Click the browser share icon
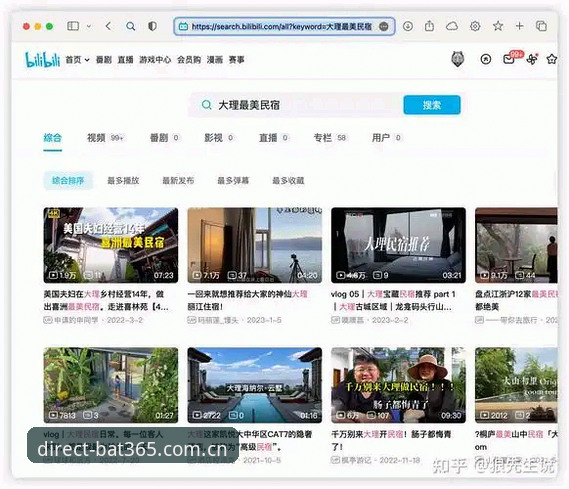Image resolution: width=569 pixels, height=489 pixels. 430,26
